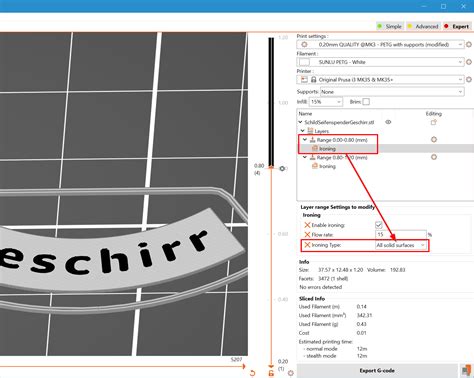474x378 pixels.
Task: Click the gear icon at vertical slider bottom
Action: click(291, 373)
